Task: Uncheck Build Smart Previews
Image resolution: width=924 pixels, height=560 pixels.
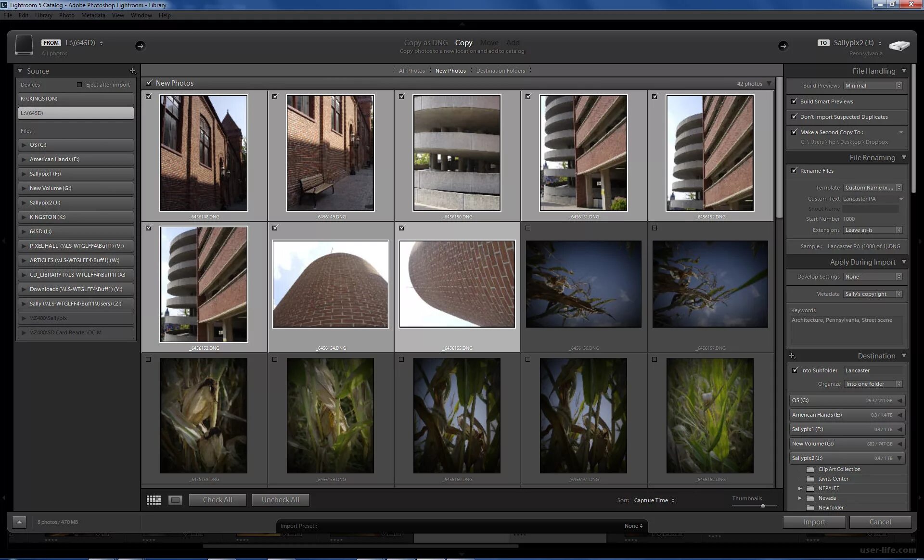Action: pos(795,101)
